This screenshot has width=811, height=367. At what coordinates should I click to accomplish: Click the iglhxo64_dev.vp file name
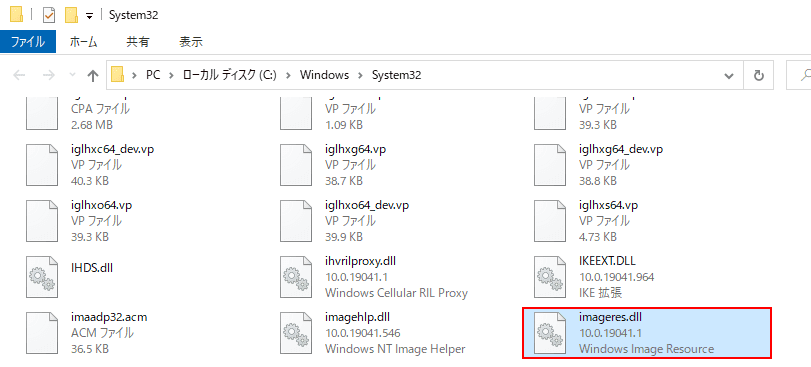[367, 205]
